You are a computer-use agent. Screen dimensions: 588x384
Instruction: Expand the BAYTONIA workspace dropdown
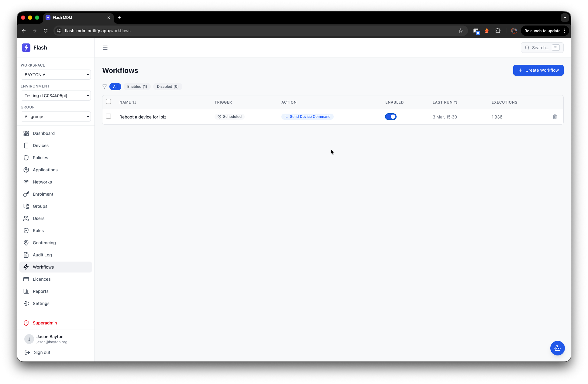56,75
